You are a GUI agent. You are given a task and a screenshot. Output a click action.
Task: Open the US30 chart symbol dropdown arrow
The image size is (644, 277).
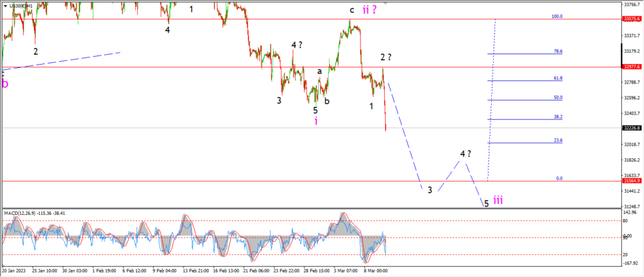coord(4,6)
